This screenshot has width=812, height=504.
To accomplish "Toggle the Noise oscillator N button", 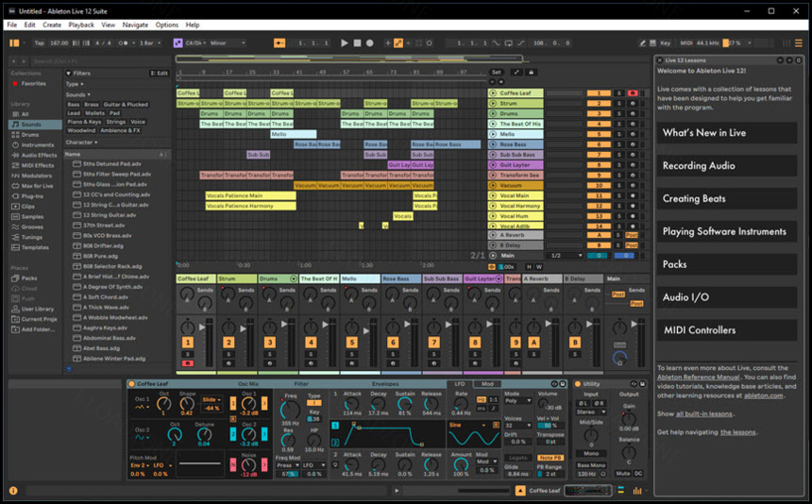I will click(x=233, y=464).
